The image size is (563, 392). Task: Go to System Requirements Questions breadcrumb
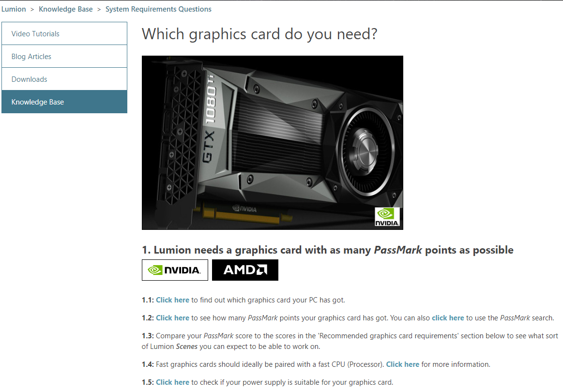click(x=158, y=9)
